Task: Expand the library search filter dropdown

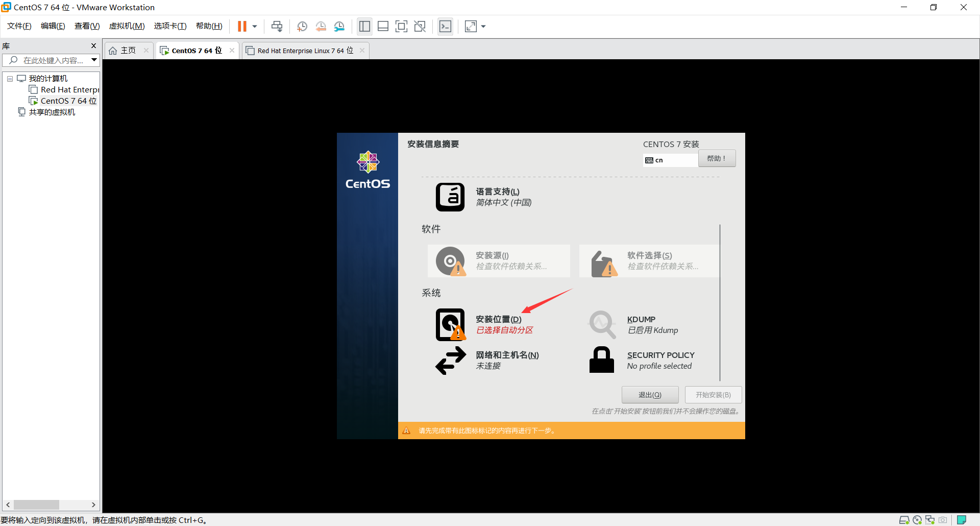Action: [x=94, y=60]
